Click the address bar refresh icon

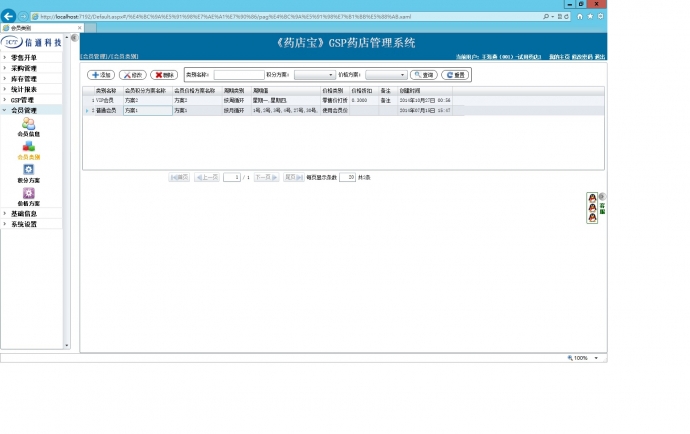click(566, 17)
